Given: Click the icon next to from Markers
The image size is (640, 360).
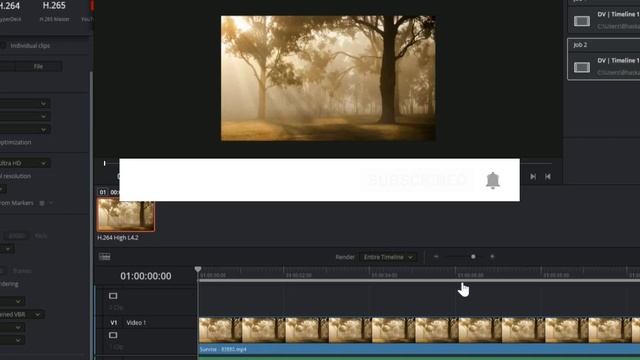Looking at the screenshot, I should click(x=42, y=203).
